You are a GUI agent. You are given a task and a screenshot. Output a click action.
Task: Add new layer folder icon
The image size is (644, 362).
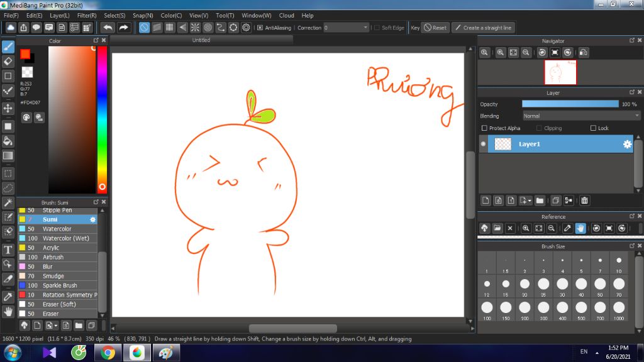click(540, 200)
